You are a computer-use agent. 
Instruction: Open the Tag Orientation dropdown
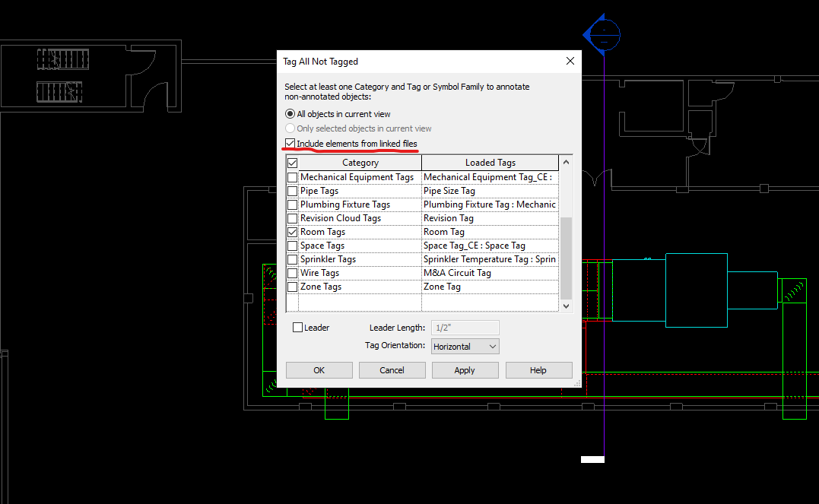point(490,346)
